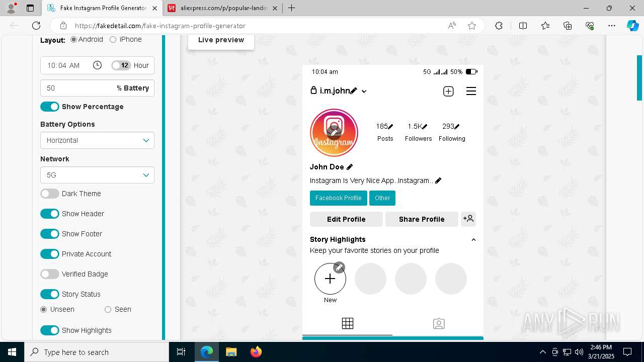The width and height of the screenshot is (644, 362).
Task: Click the Facebook Profile button
Action: point(339,198)
